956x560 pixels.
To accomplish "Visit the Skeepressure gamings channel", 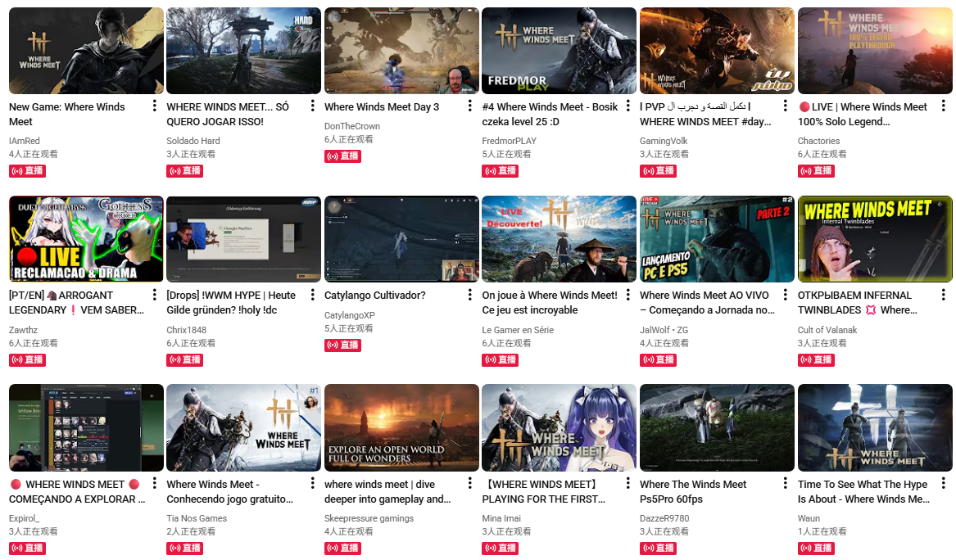I will [369, 518].
